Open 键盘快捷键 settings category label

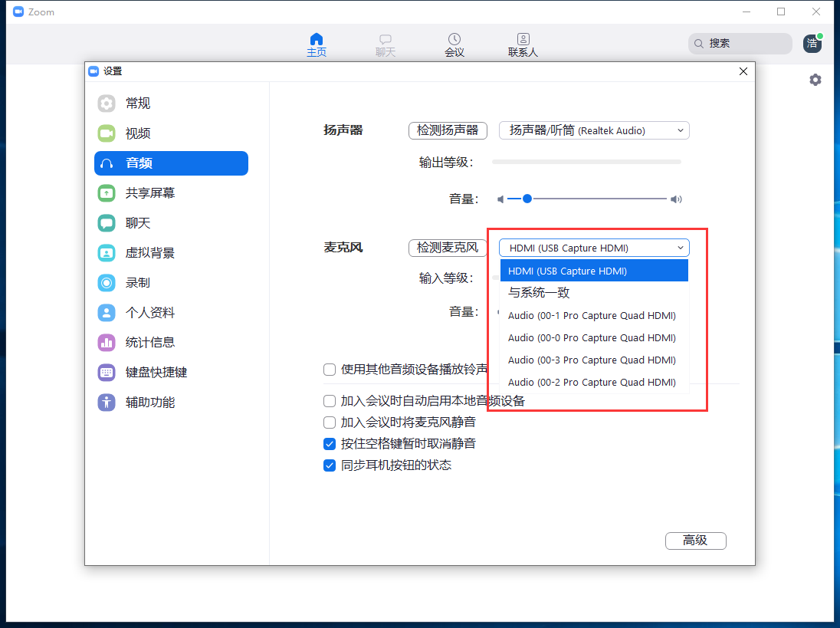(156, 373)
